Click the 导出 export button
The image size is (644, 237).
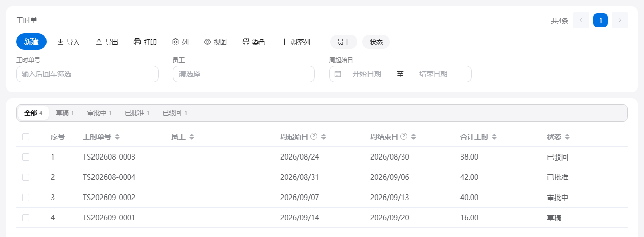(x=107, y=42)
